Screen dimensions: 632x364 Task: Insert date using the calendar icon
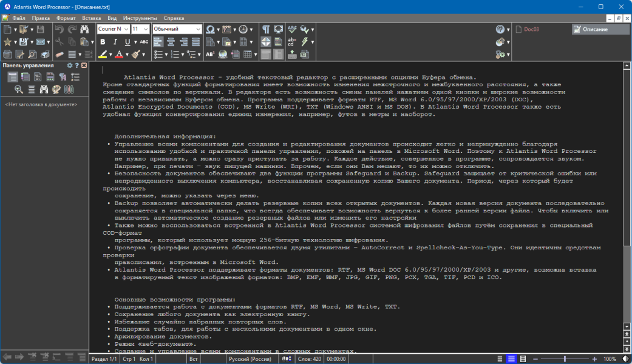click(226, 29)
